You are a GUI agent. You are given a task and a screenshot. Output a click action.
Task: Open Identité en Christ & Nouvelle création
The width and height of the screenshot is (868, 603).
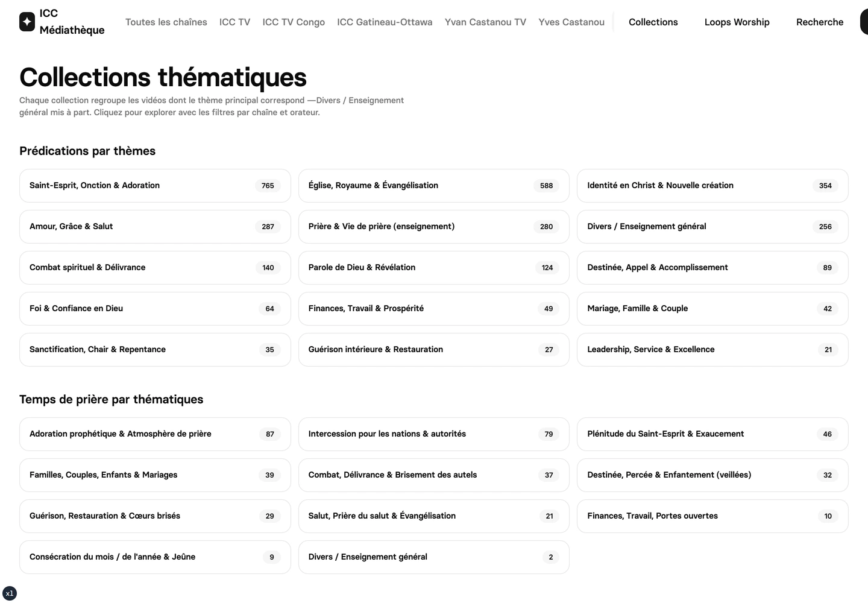[712, 186]
